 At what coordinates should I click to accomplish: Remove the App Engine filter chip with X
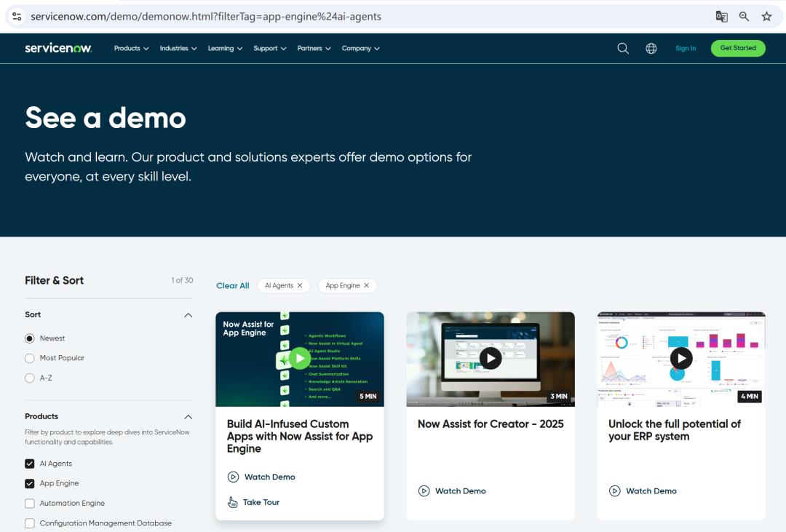point(366,285)
